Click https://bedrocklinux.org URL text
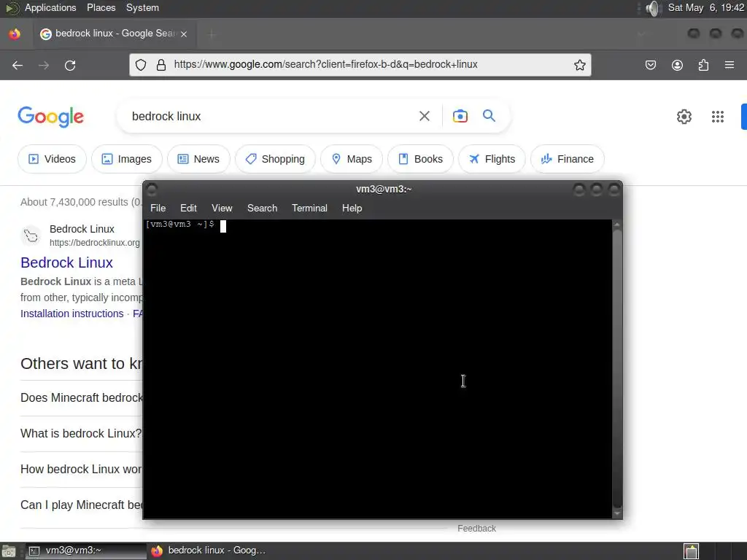The width and height of the screenshot is (747, 560). pos(95,243)
